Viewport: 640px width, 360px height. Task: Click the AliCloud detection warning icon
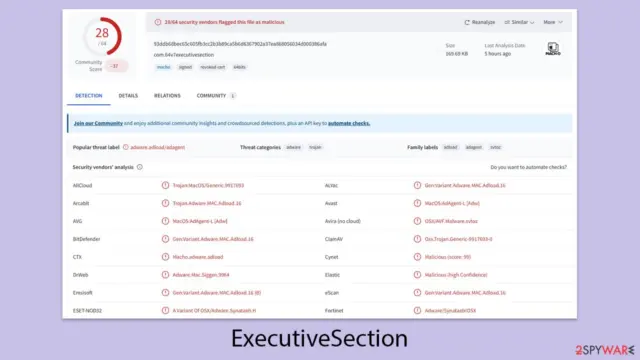pos(165,185)
